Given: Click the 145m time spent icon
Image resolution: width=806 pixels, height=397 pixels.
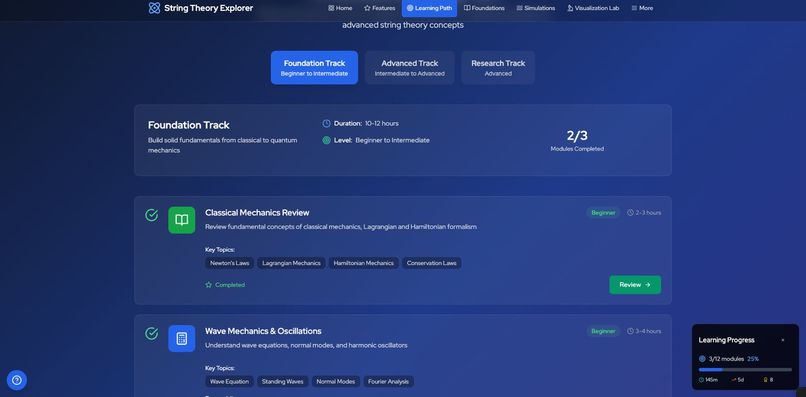Looking at the screenshot, I should click(x=701, y=380).
